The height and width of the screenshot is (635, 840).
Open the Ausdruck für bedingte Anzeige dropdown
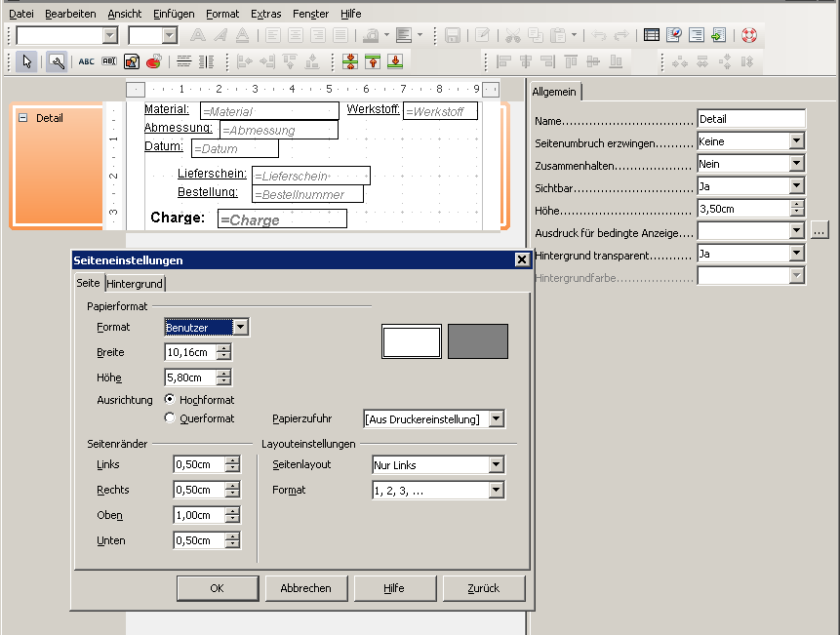(797, 231)
